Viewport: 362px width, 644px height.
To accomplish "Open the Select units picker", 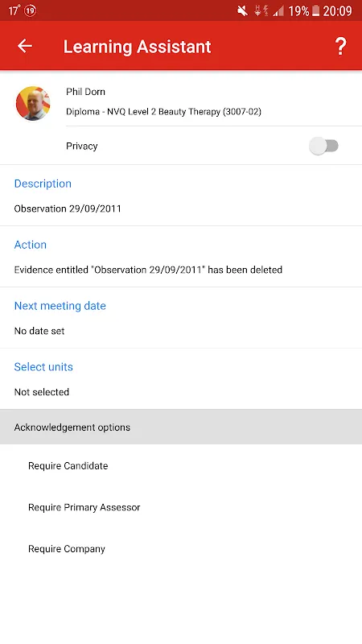I will pos(181,379).
